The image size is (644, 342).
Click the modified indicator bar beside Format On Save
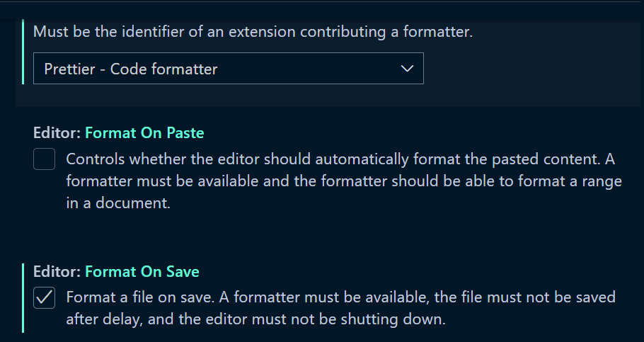pyautogui.click(x=23, y=297)
